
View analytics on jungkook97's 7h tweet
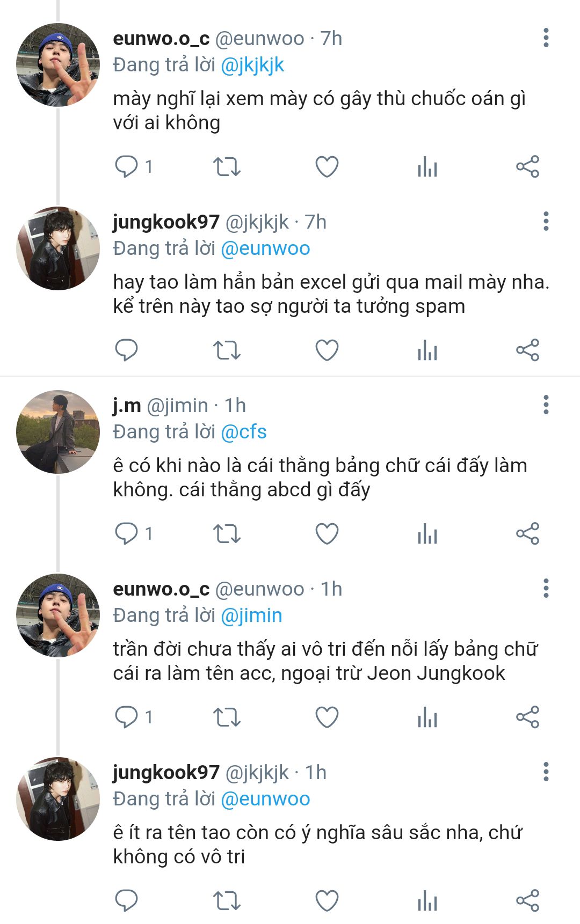[427, 350]
